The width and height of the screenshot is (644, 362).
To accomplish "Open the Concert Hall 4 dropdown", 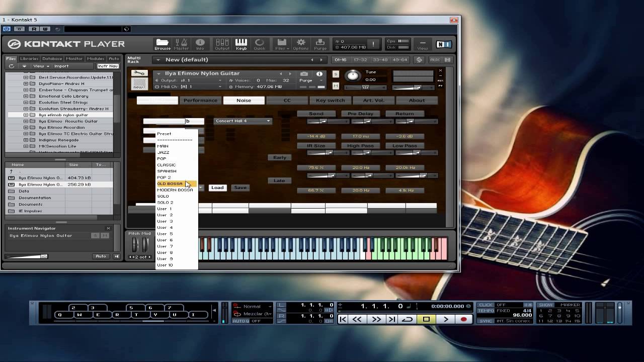I will [x=243, y=121].
